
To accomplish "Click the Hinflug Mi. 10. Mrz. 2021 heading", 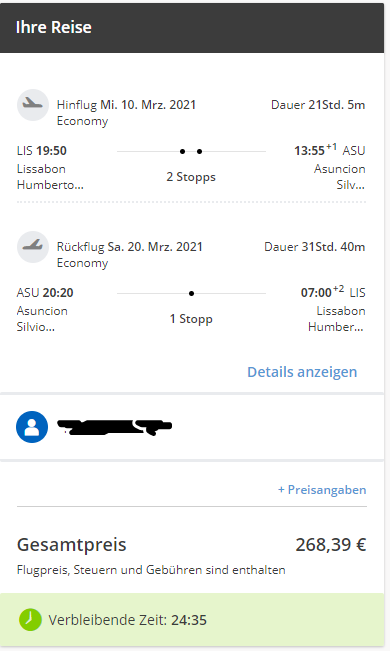I will pos(126,105).
